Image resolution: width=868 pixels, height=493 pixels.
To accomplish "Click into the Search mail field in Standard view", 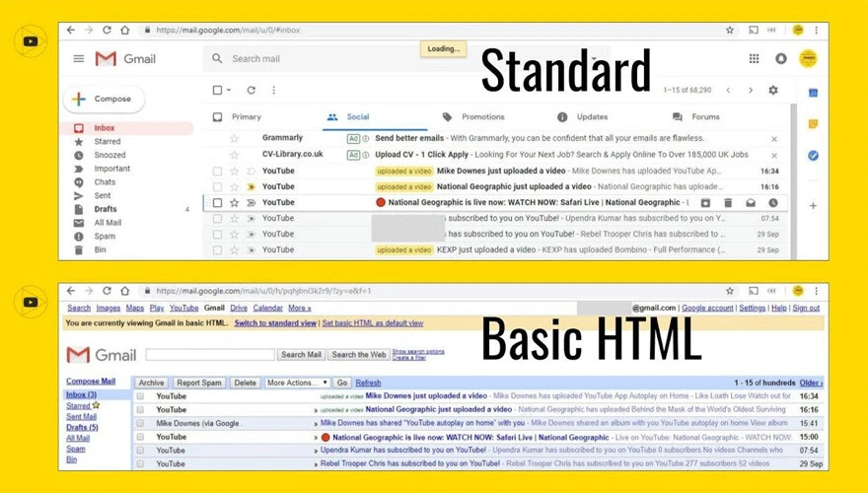I will coord(316,59).
